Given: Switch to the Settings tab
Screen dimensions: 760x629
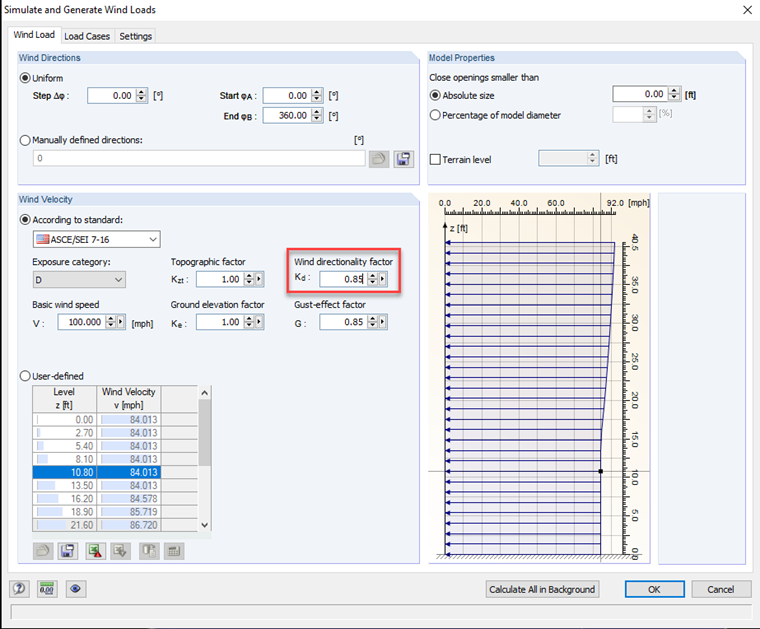Looking at the screenshot, I should [x=135, y=36].
